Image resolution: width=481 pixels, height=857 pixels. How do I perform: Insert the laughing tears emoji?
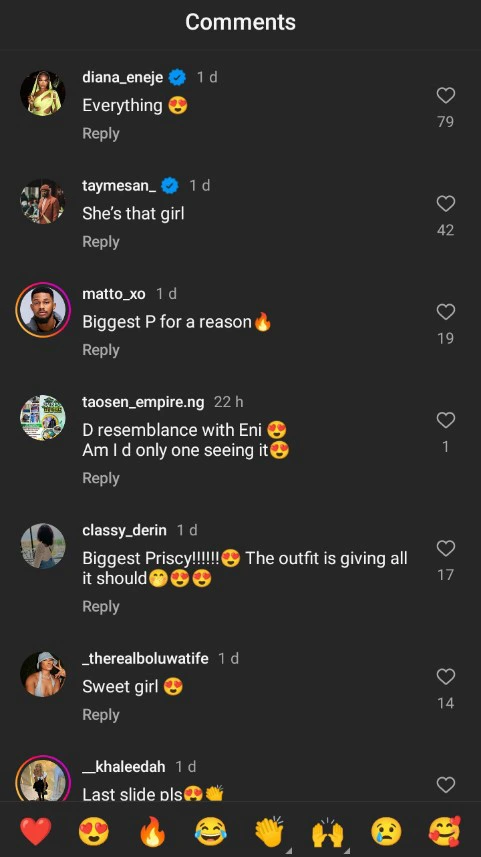pyautogui.click(x=210, y=831)
